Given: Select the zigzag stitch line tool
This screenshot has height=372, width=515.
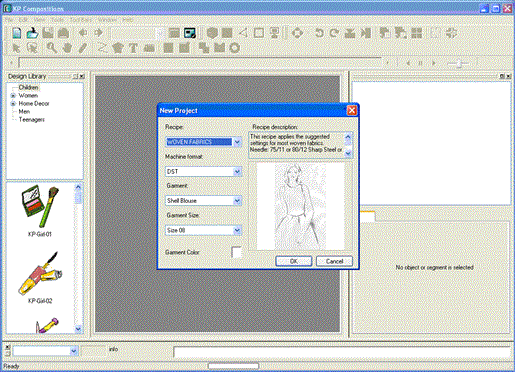Looking at the screenshot, I should pos(102,48).
